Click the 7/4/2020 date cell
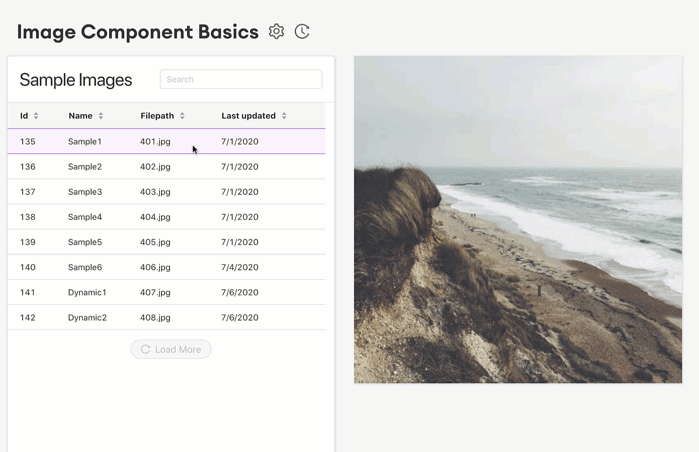 tap(240, 267)
